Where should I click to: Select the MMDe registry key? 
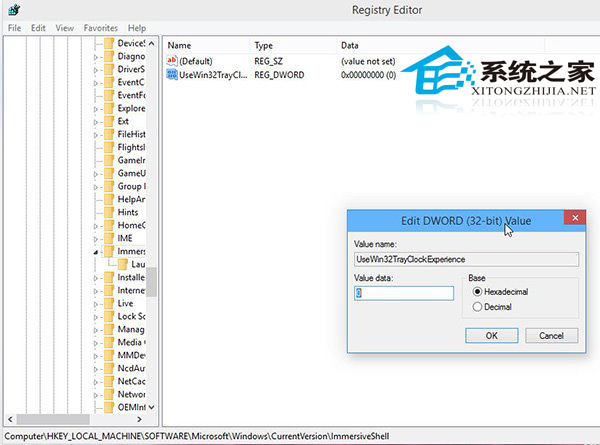click(131, 355)
